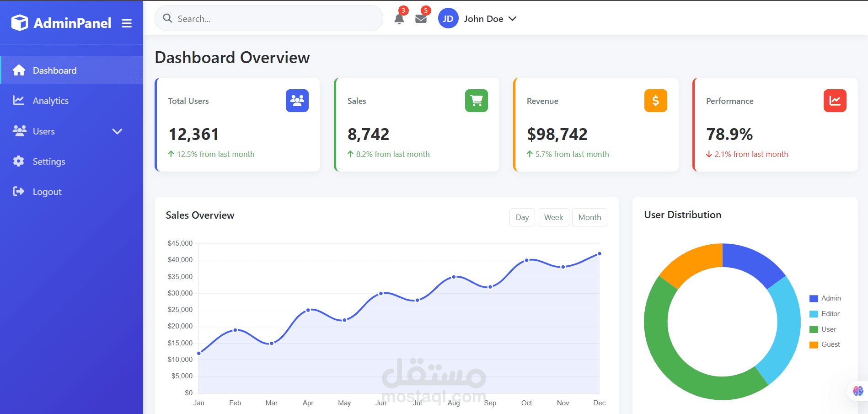Click the Dashboard home icon
The height and width of the screenshot is (414, 868).
coord(19,70)
